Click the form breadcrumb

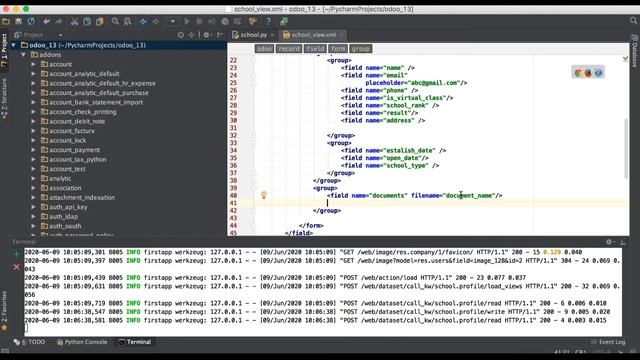click(x=338, y=49)
